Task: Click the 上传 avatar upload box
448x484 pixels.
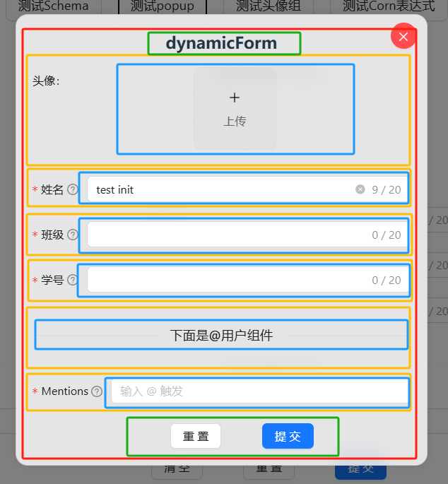Action: pyautogui.click(x=235, y=108)
